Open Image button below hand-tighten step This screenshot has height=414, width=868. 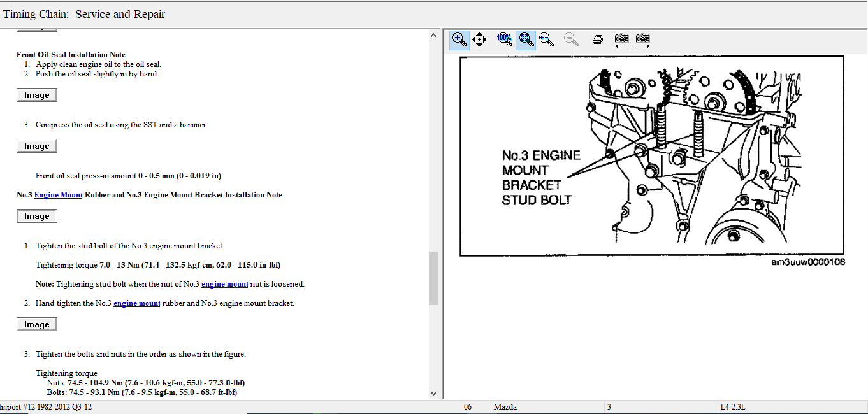pyautogui.click(x=36, y=324)
